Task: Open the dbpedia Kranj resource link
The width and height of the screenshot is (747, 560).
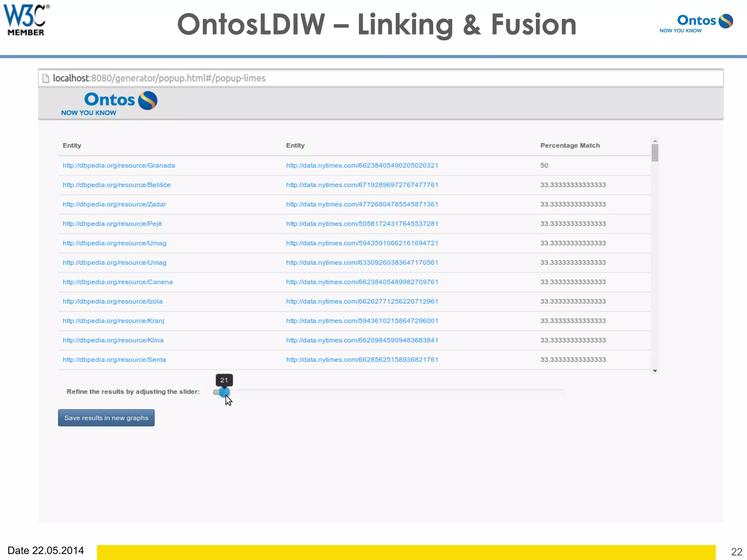Action: click(x=113, y=321)
